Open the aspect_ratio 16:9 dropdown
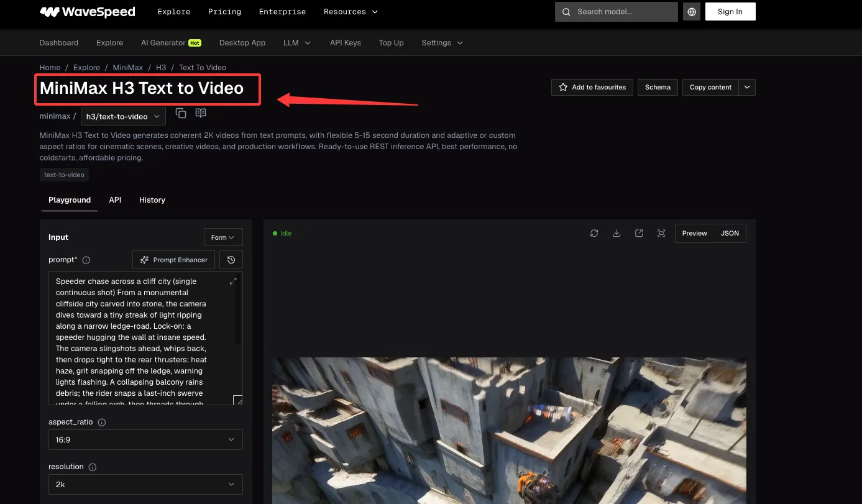This screenshot has width=862, height=504. [145, 439]
